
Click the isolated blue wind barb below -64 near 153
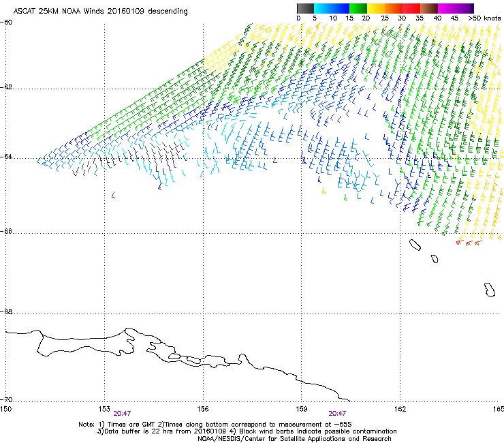point(113,195)
